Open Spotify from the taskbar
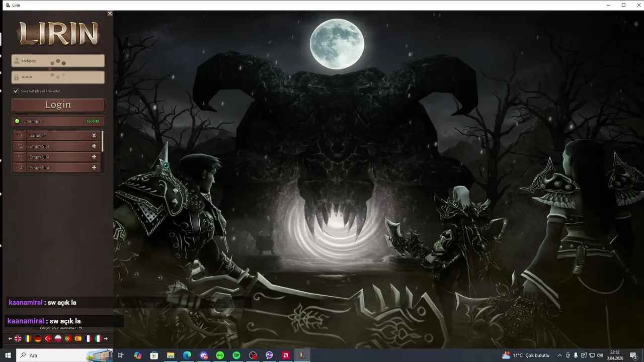This screenshot has width=644, height=362. 236,355
